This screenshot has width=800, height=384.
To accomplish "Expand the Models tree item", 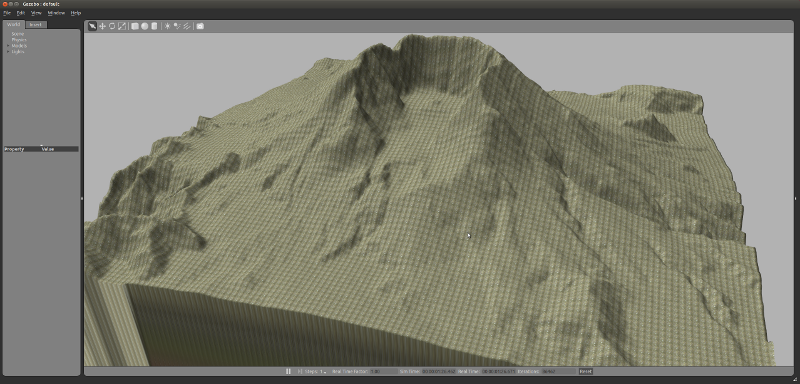I will point(8,45).
